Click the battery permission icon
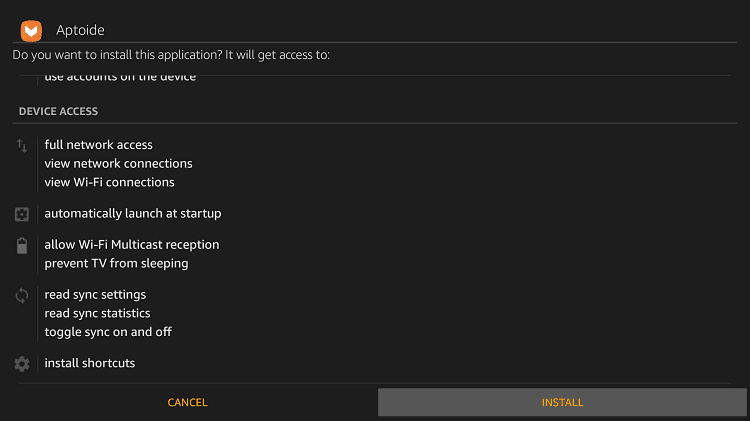The image size is (750, 421). click(22, 245)
